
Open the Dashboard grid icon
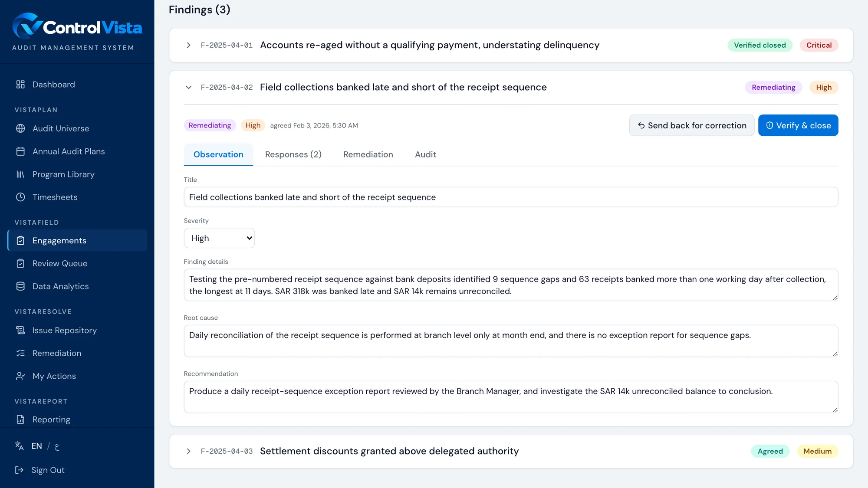[20, 84]
